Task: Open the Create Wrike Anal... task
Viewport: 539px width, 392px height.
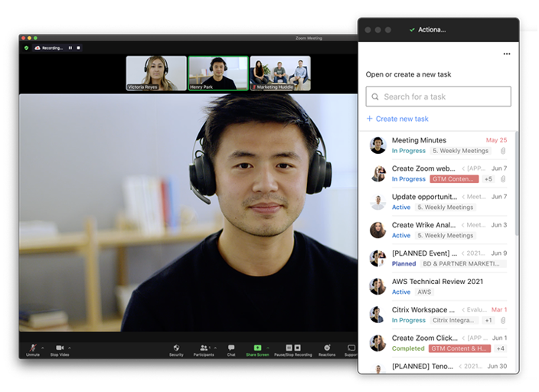Action: point(438,230)
